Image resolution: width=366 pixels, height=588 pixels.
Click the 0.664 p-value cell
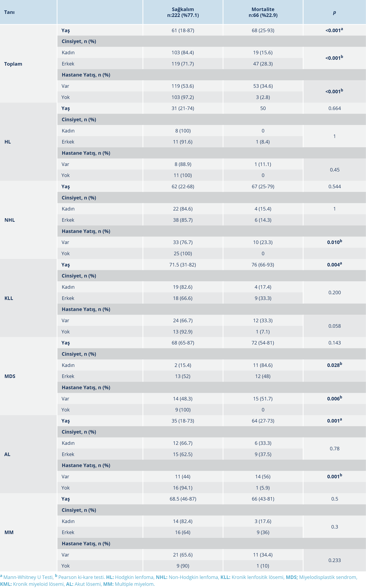coord(335,109)
